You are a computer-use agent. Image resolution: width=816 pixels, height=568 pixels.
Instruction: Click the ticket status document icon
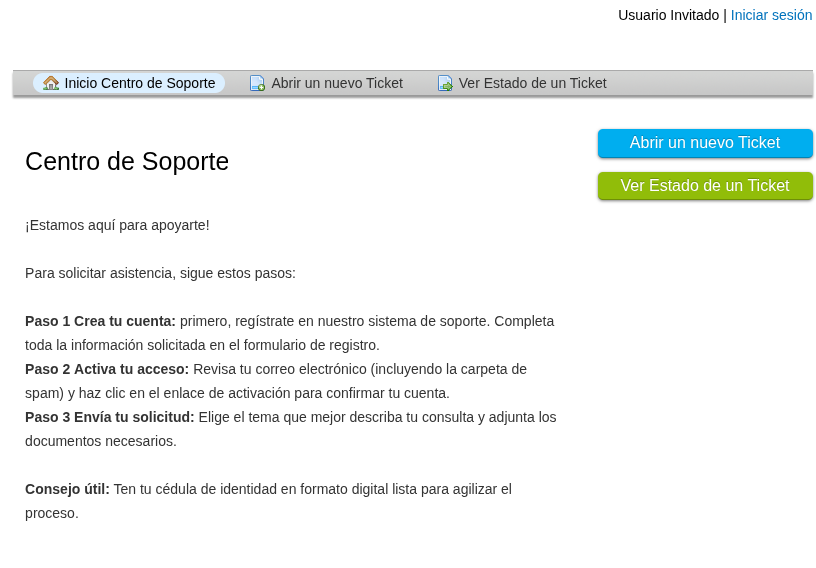click(x=445, y=84)
